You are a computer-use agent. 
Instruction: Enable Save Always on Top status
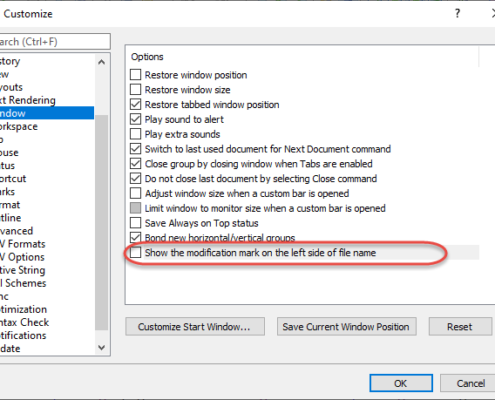coord(135,223)
